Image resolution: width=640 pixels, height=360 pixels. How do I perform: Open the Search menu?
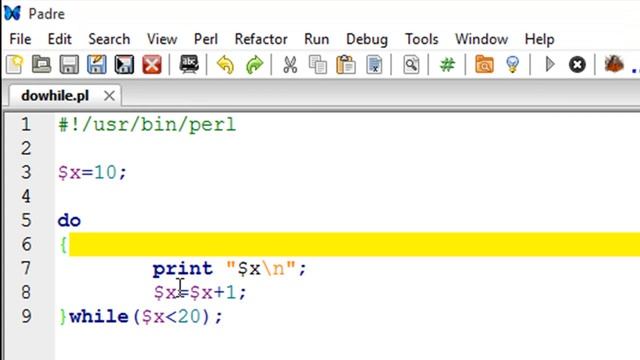pos(109,39)
